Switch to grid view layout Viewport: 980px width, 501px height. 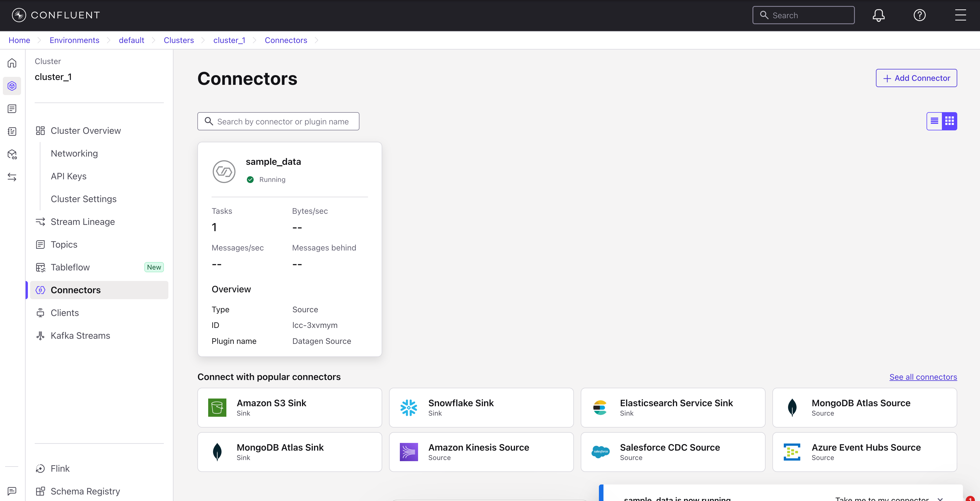(x=950, y=121)
